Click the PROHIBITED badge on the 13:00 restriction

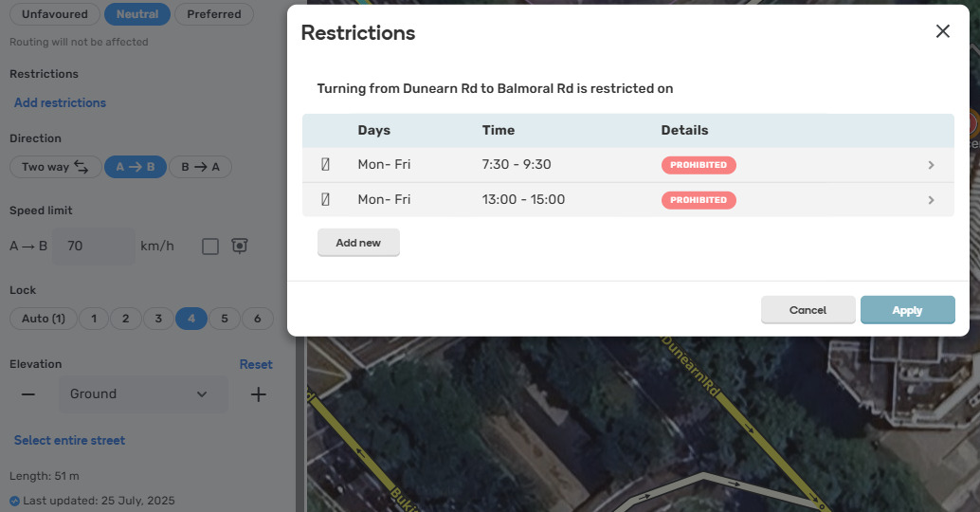699,200
